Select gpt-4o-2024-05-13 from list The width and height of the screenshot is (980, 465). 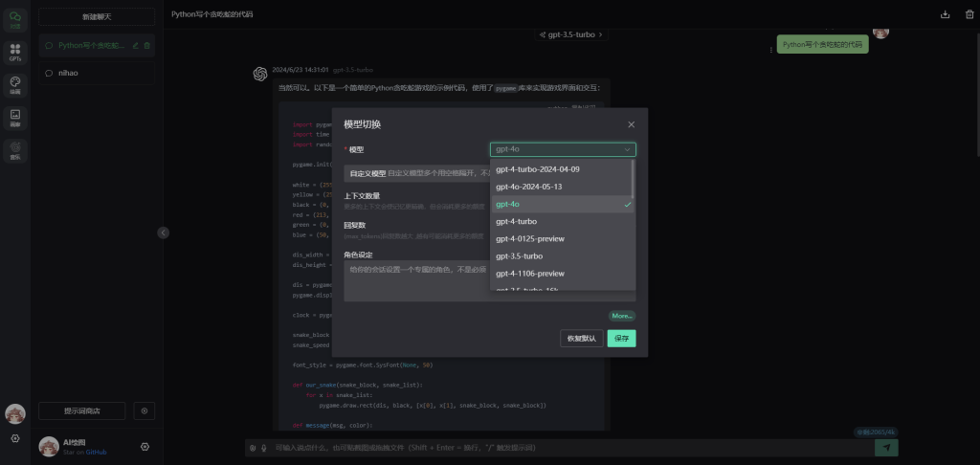click(563, 187)
